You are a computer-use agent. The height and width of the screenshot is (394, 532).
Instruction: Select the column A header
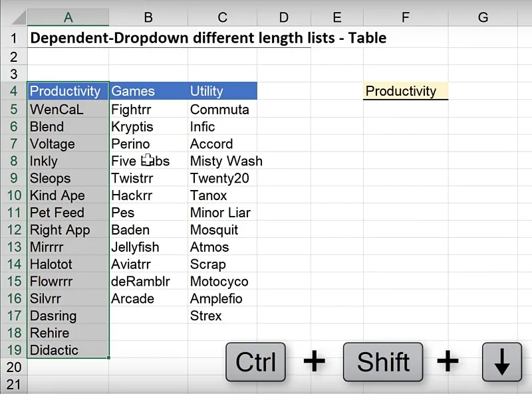(x=67, y=17)
